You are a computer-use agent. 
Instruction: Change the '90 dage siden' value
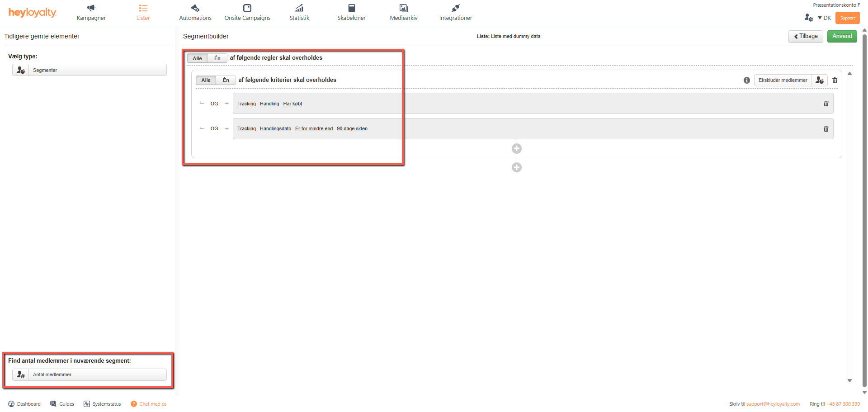pyautogui.click(x=352, y=129)
